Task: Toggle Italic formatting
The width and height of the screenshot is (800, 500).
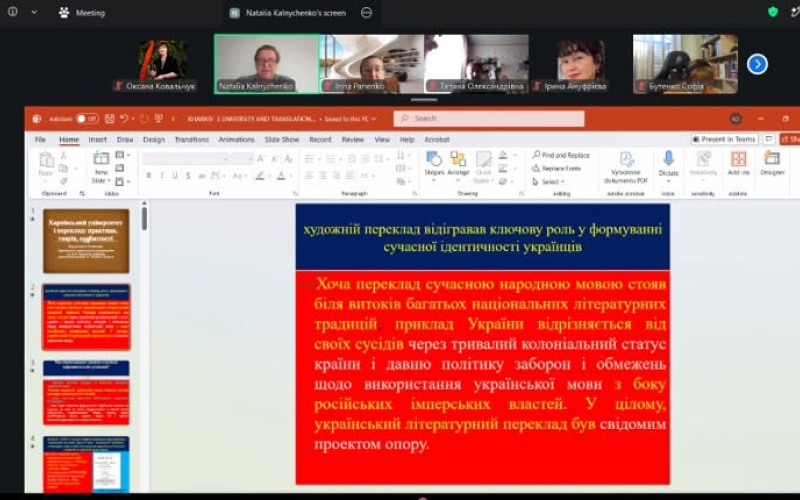Action: pos(162,176)
